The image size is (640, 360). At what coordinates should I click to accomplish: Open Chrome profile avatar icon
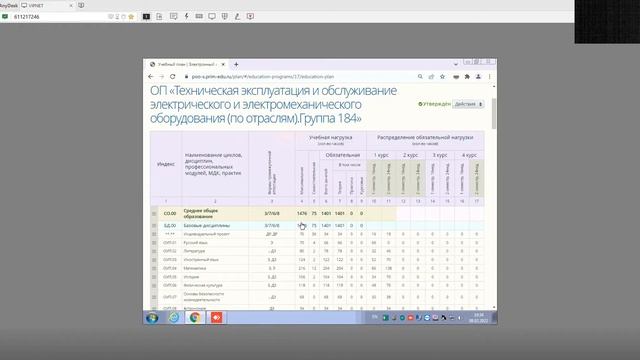pos(478,76)
